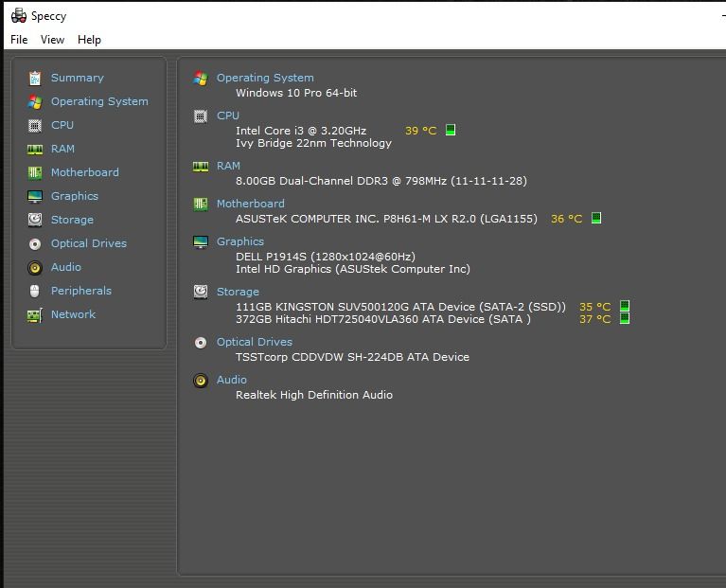The width and height of the screenshot is (726, 588).
Task: Click the Optical Drives heading link in summary
Action: pos(255,342)
